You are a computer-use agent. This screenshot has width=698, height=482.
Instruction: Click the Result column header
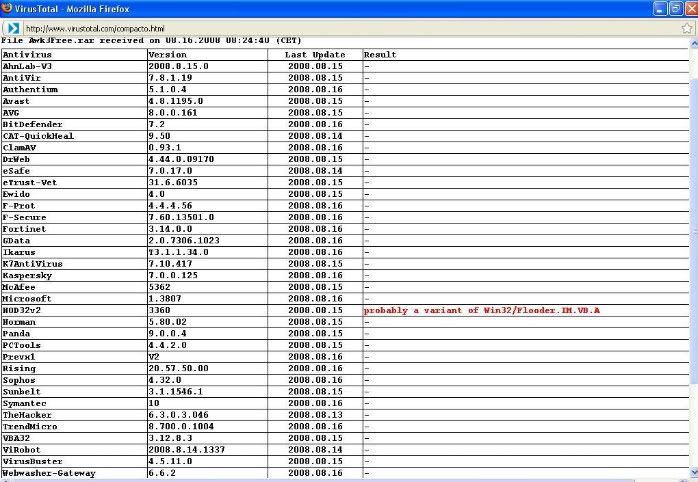[x=380, y=55]
